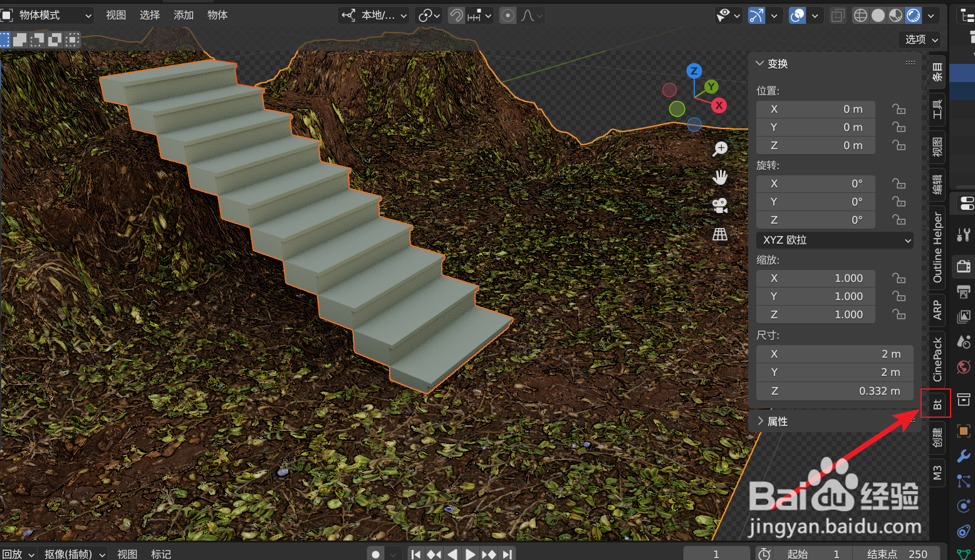Open the View menu in header
Image resolution: width=975 pixels, height=560 pixels.
(116, 15)
